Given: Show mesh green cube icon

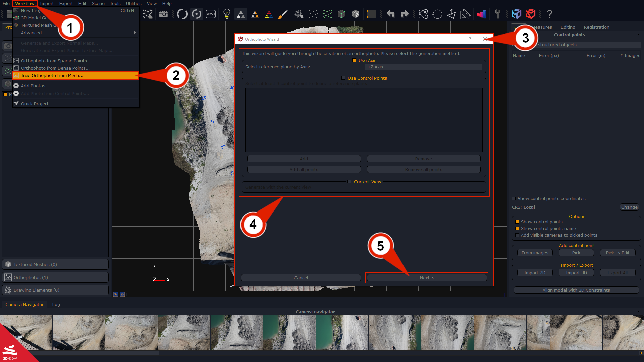Looking at the screenshot, I should [x=341, y=14].
